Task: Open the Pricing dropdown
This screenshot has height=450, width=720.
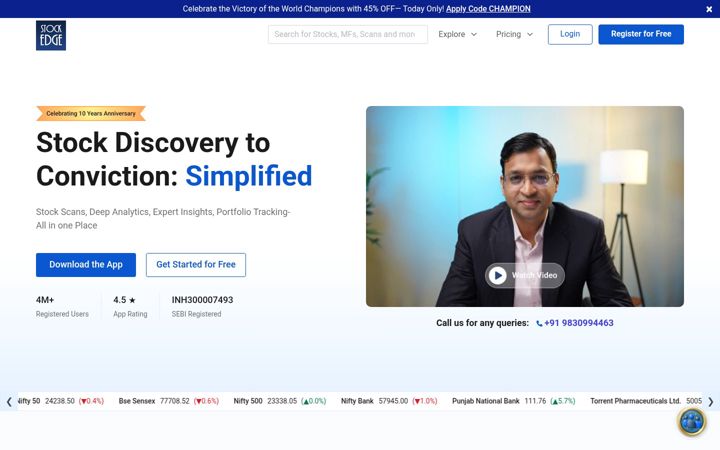Action: pyautogui.click(x=514, y=34)
